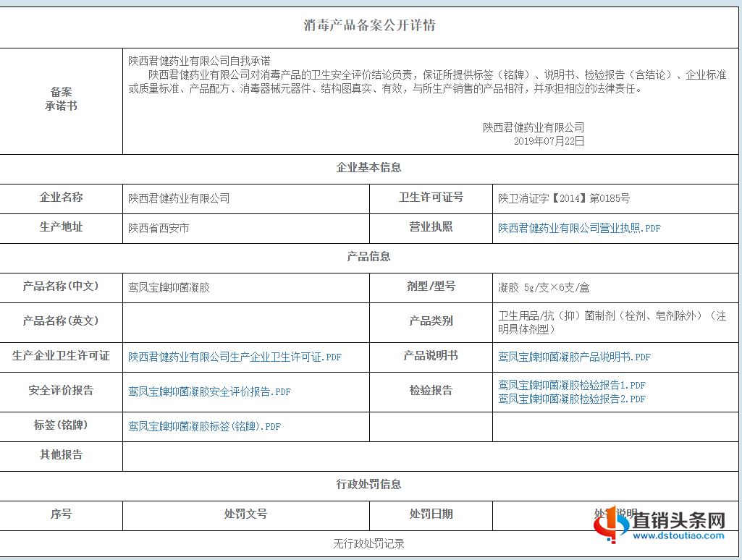
Task: Click the 消毒产品备案公开详情 page title
Action: point(369,25)
